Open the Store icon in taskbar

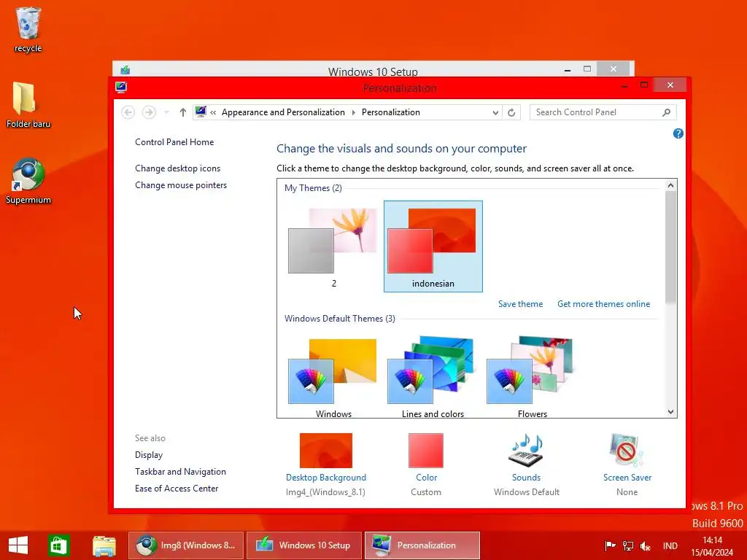coord(59,545)
